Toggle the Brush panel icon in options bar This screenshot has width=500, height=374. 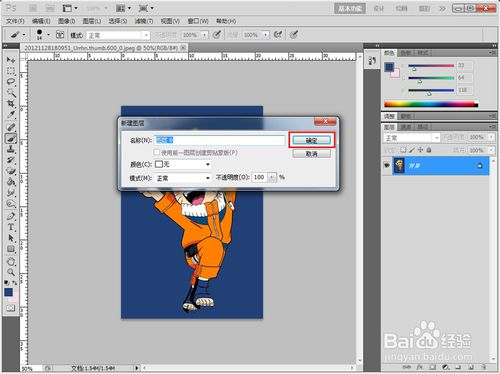[60, 34]
